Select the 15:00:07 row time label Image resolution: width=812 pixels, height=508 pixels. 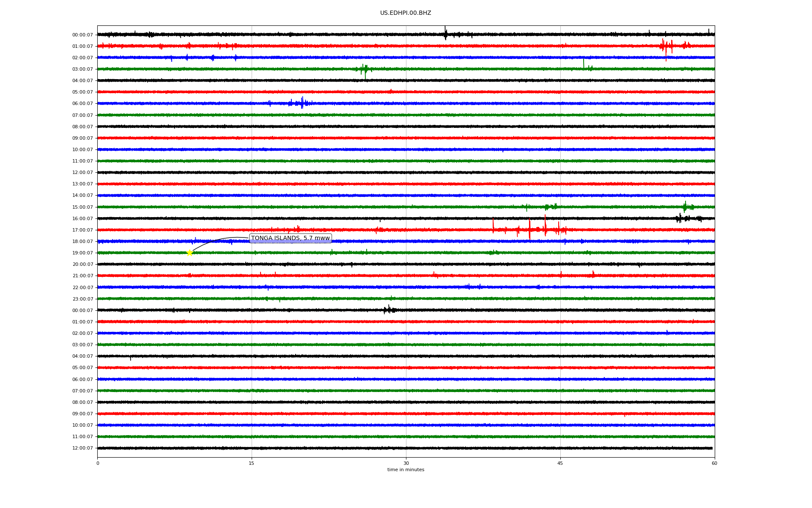(x=82, y=207)
